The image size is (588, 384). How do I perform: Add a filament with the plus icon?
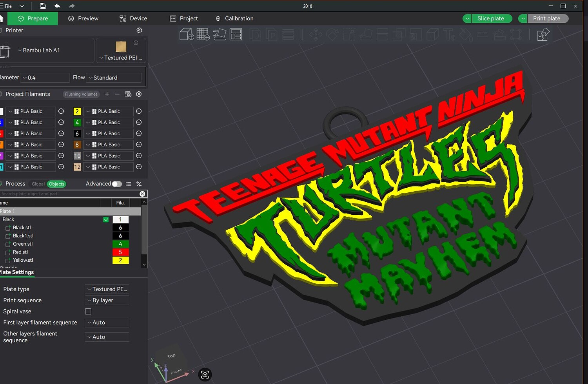click(x=107, y=94)
